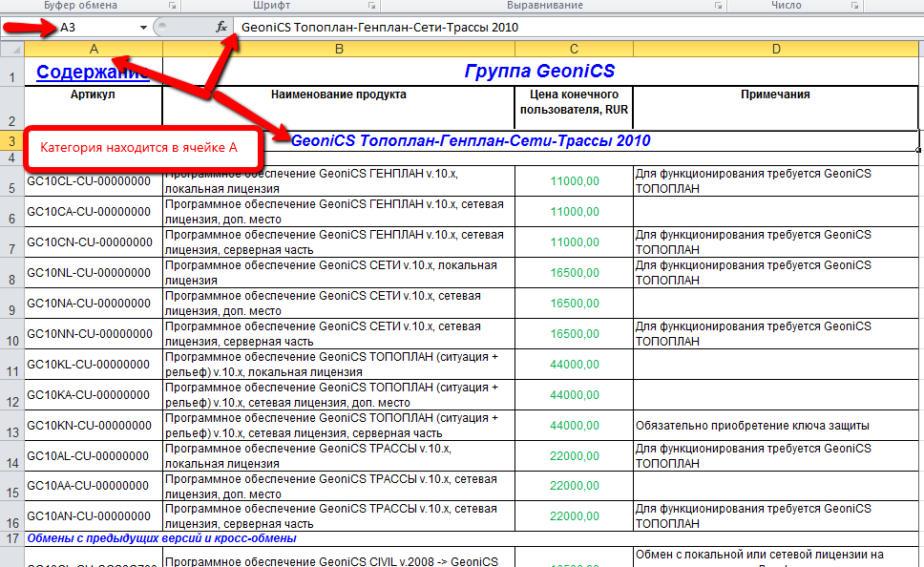Click the Name Box showing A3

pyautogui.click(x=71, y=27)
